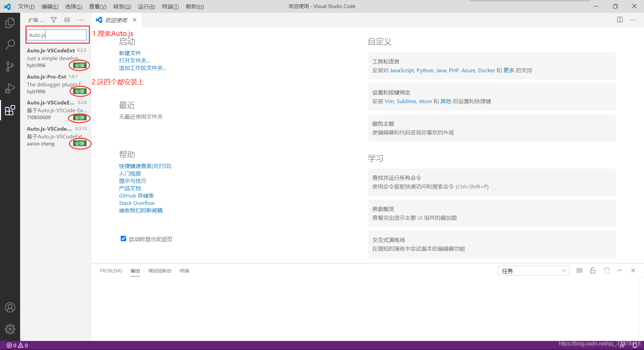Open the 任务 output channel dropdown
This screenshot has width=644, height=350.
pyautogui.click(x=534, y=271)
